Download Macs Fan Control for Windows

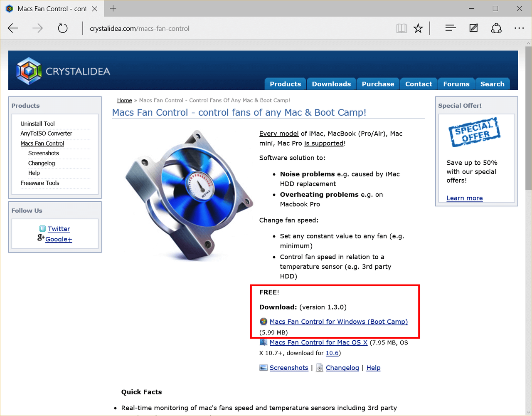click(339, 322)
